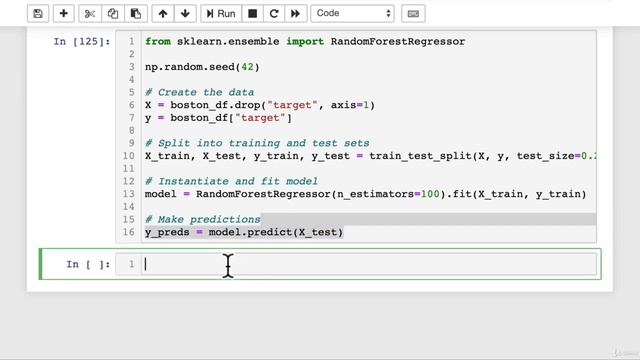The height and width of the screenshot is (360, 640).
Task: Click the empty In [ ] prompt
Action: pyautogui.click(x=88, y=264)
